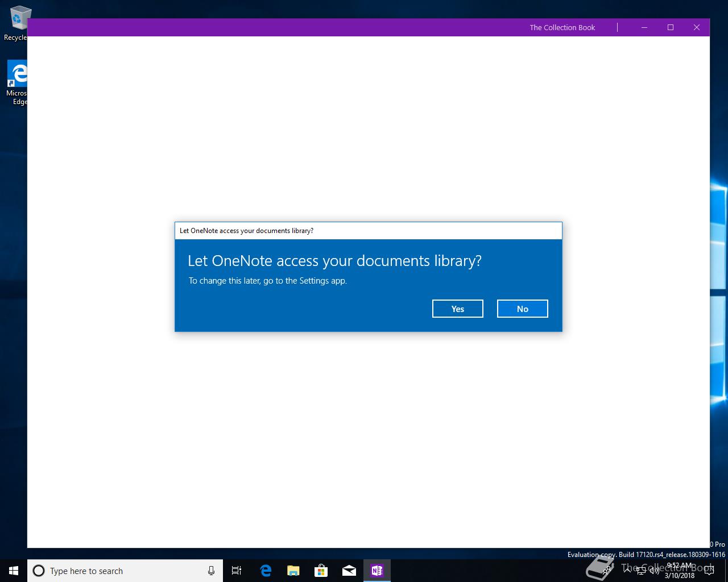Open Task View from the taskbar
This screenshot has height=582, width=728.
coord(237,571)
